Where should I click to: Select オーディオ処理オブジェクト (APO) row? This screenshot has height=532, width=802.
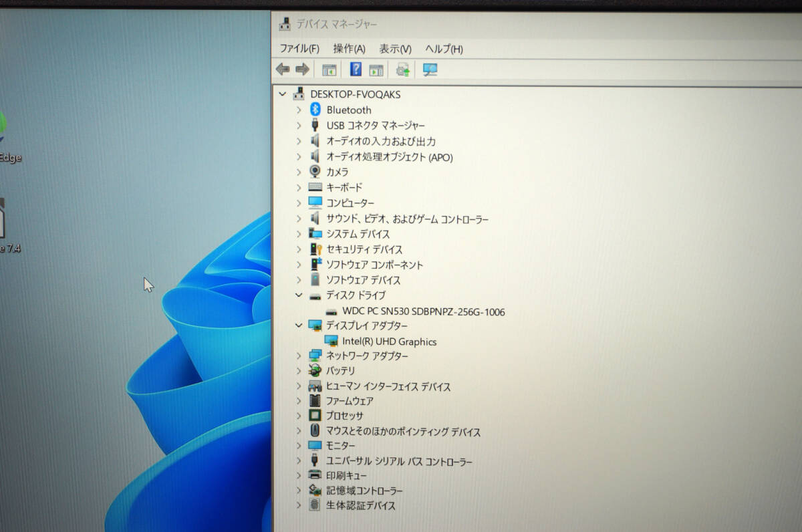coord(389,157)
